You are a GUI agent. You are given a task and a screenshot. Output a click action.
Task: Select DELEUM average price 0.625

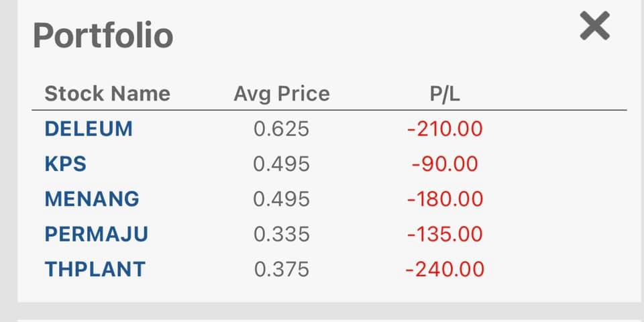pos(281,129)
